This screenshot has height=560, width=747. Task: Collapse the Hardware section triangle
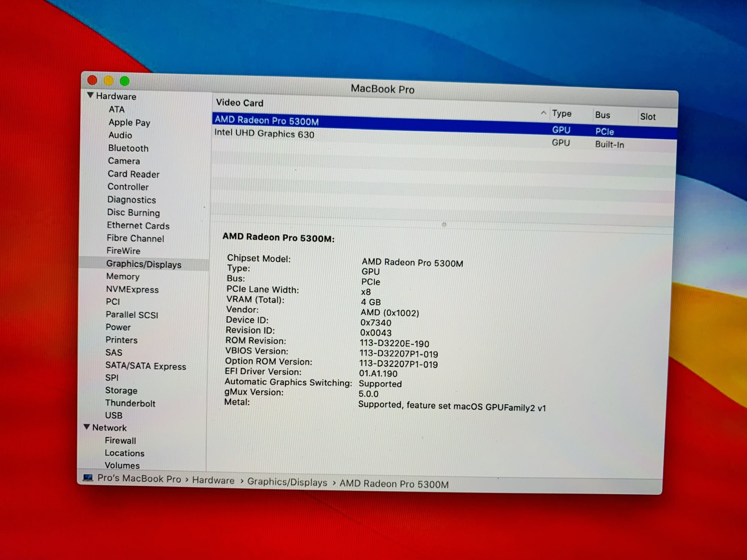tap(90, 96)
